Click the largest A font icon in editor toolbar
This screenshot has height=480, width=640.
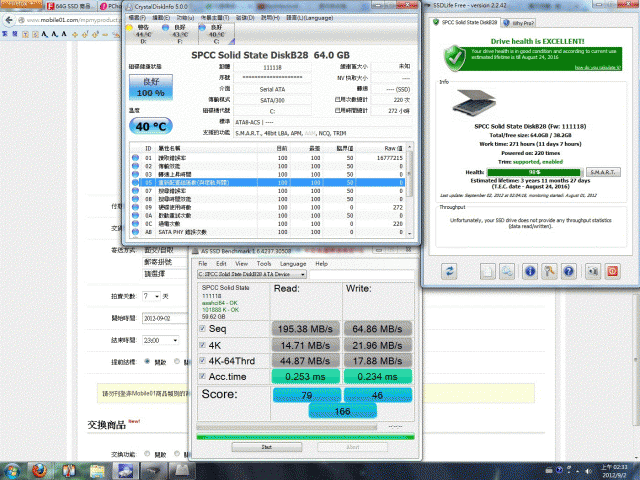(x=44, y=34)
